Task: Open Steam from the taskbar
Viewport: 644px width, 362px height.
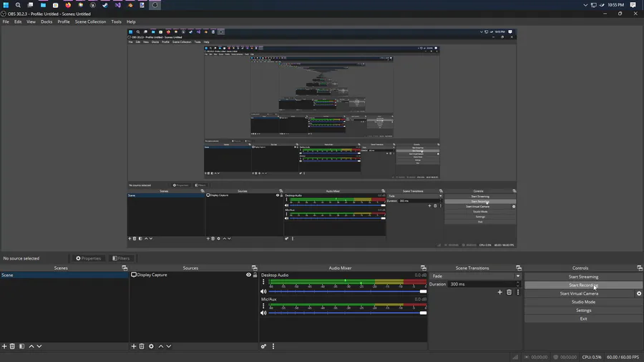Action: pos(105,5)
